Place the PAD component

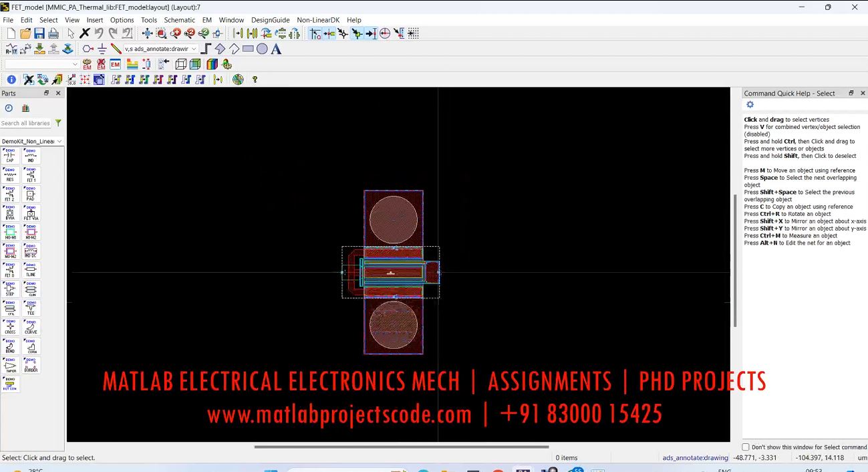point(31,194)
